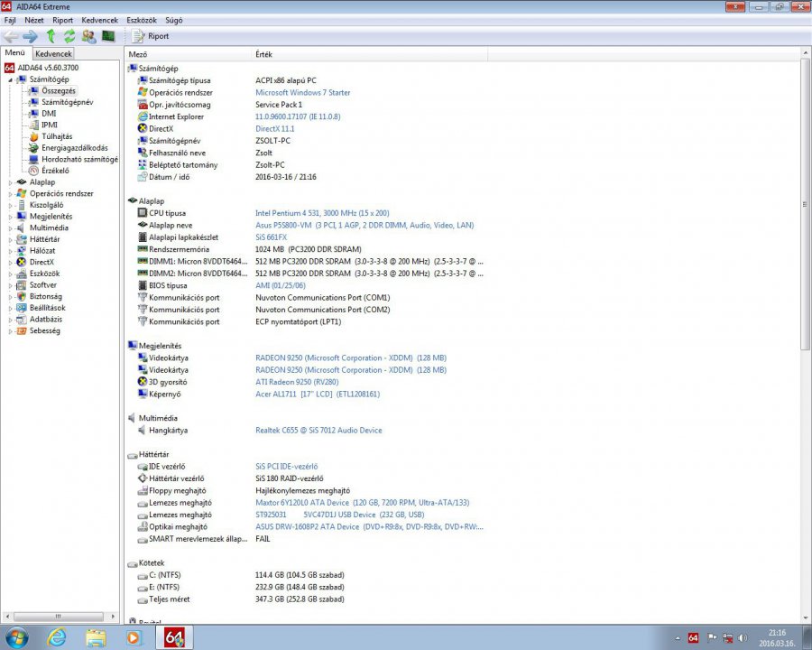Open the Eszközök menu
This screenshot has height=650, width=812.
(x=142, y=20)
